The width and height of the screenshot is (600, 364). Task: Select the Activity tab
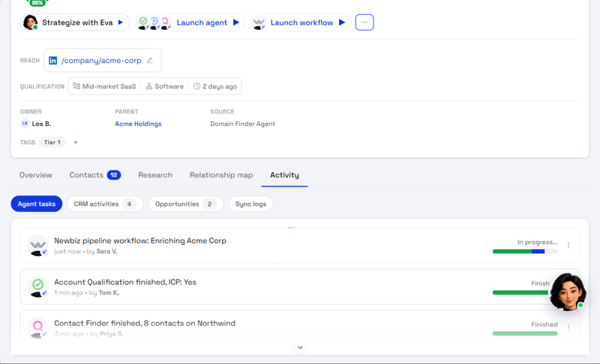click(x=284, y=175)
